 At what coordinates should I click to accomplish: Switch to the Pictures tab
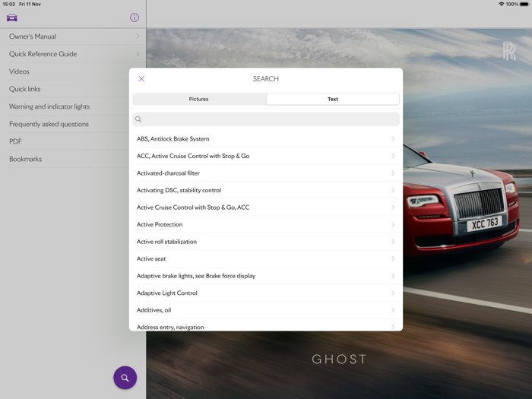coord(199,99)
